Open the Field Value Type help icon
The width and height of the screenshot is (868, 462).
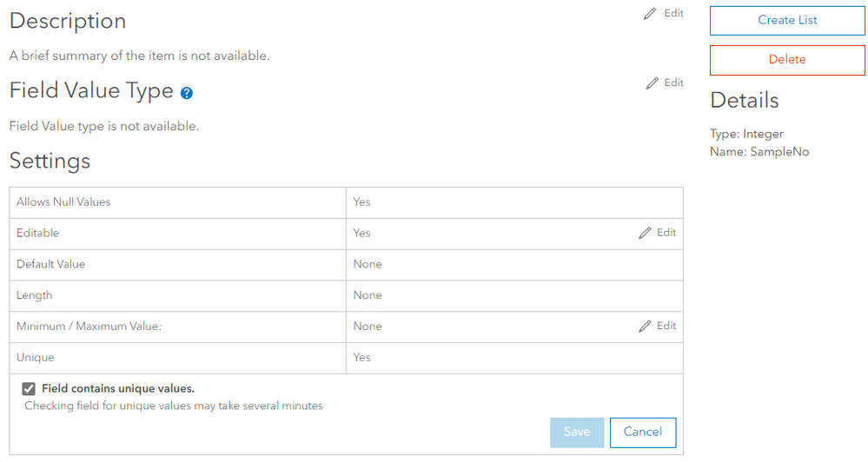(187, 93)
